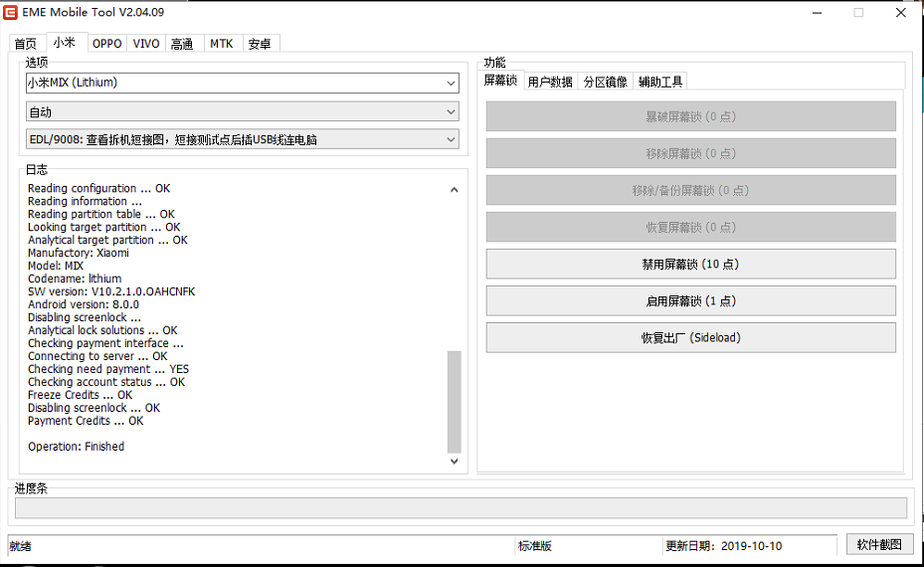Switch to the 小米 tab
The height and width of the screenshot is (567, 924).
coord(65,43)
